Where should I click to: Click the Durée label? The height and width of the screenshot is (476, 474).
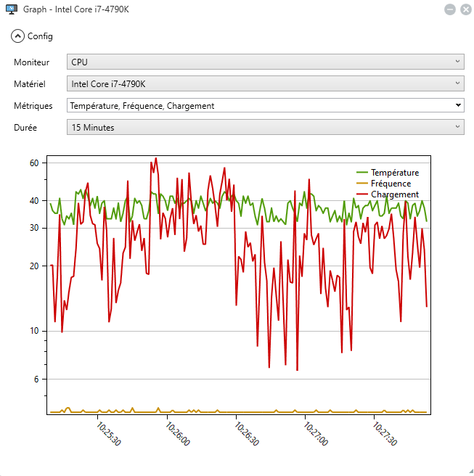point(25,128)
